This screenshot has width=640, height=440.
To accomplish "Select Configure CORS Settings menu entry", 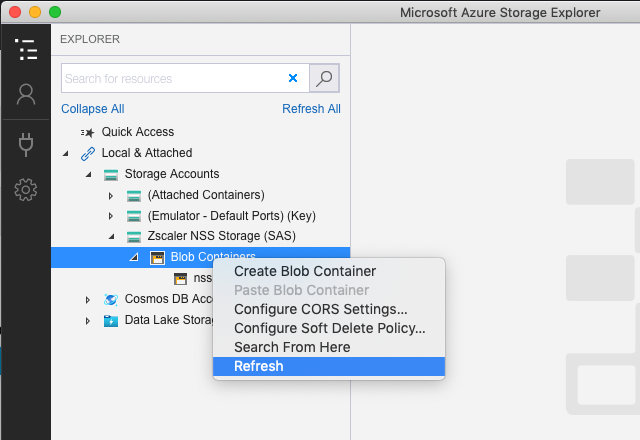I will point(320,309).
